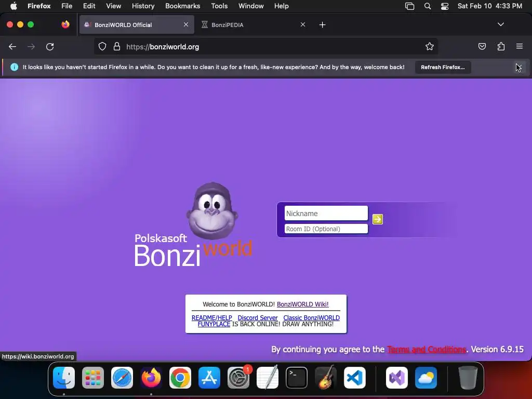Switch to the BonziPEDIA tab
This screenshot has height=399, width=532.
coord(254,24)
